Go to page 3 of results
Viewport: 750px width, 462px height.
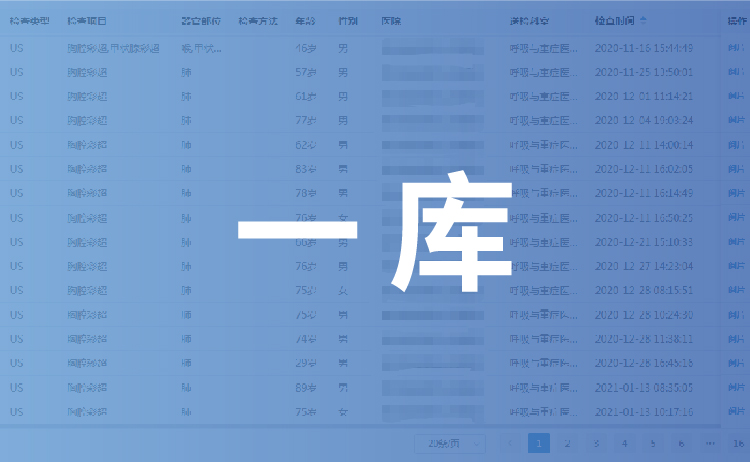(596, 443)
